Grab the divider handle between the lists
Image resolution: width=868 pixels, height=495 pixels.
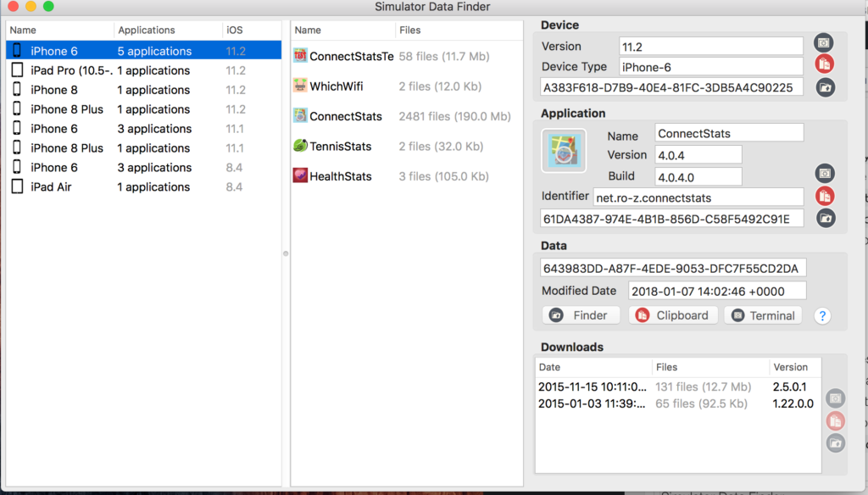point(286,253)
